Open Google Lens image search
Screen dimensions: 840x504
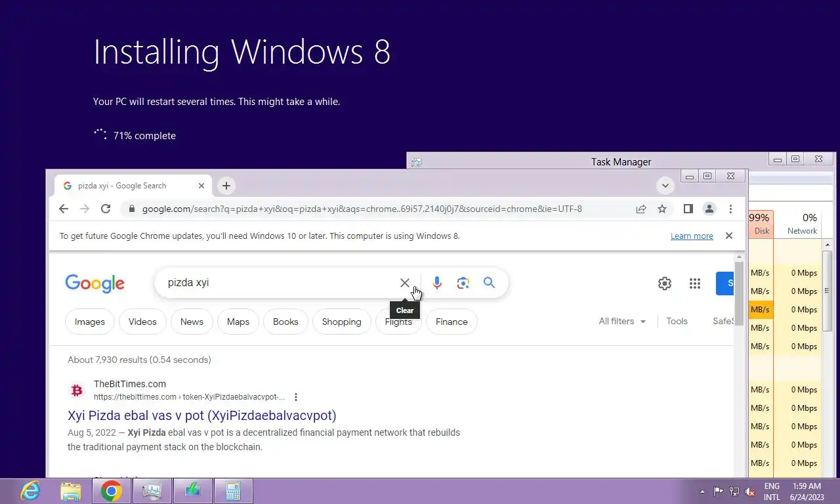click(x=463, y=283)
